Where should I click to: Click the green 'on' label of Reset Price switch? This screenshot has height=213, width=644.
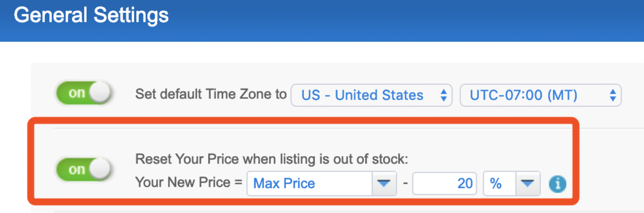click(77, 170)
